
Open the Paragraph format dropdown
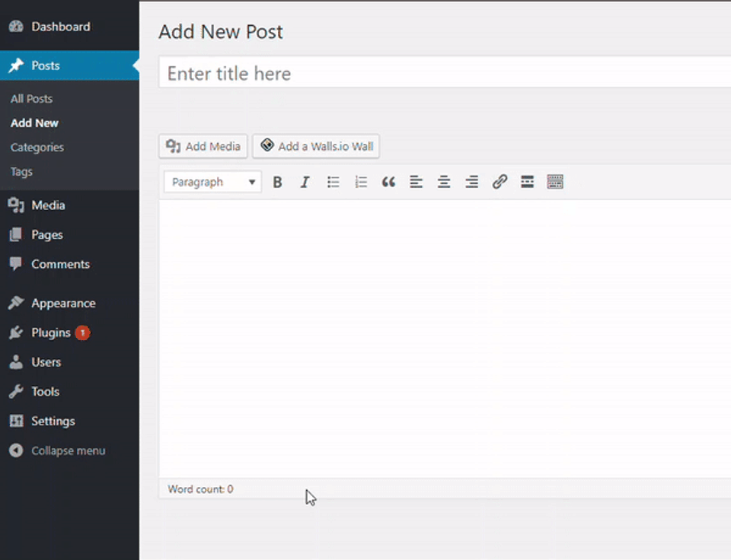pos(212,182)
